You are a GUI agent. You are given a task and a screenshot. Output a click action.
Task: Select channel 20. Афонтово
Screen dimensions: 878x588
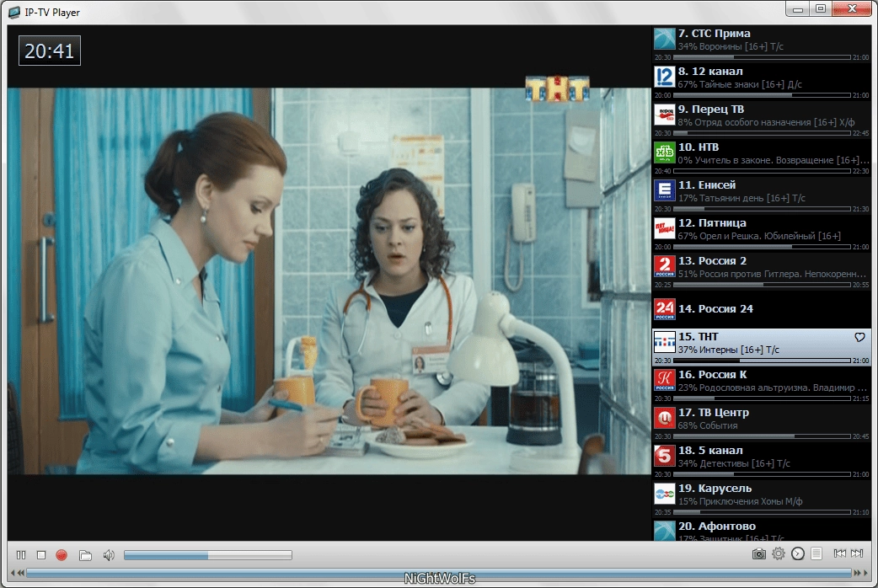(762, 531)
